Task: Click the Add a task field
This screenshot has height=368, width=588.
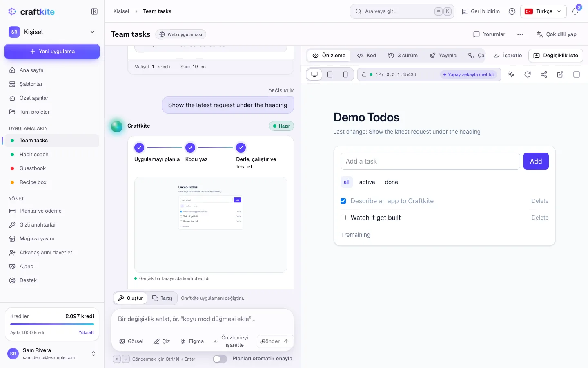Action: [x=430, y=161]
